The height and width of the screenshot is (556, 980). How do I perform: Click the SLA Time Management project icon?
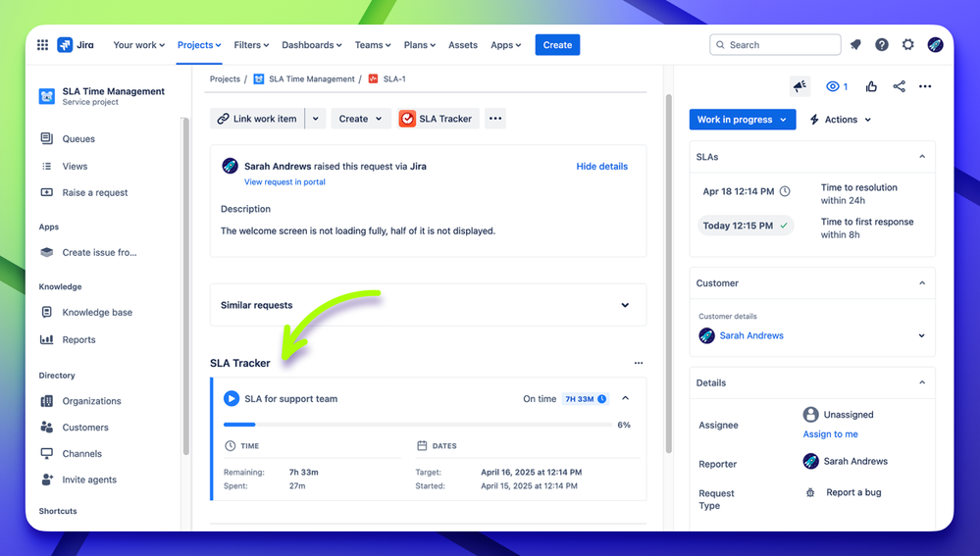[x=47, y=96]
